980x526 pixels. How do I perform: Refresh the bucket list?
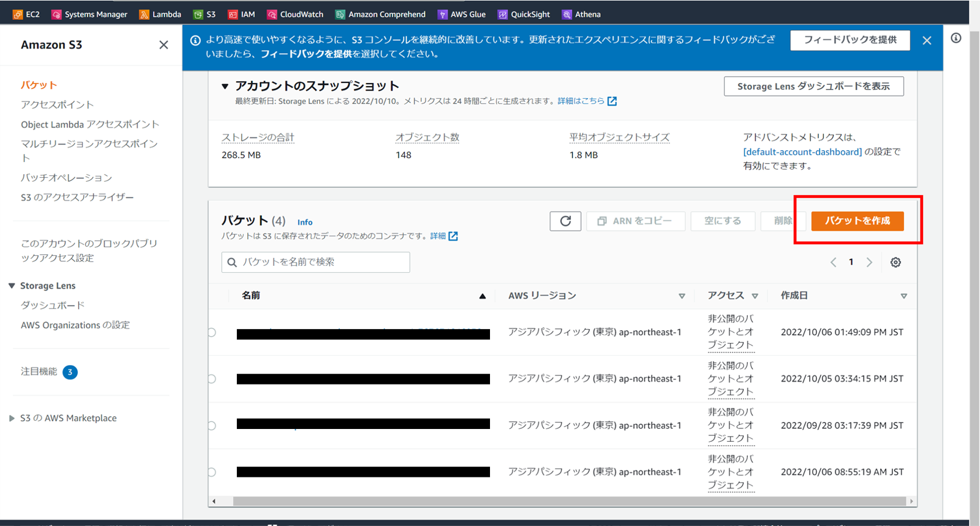click(x=565, y=221)
